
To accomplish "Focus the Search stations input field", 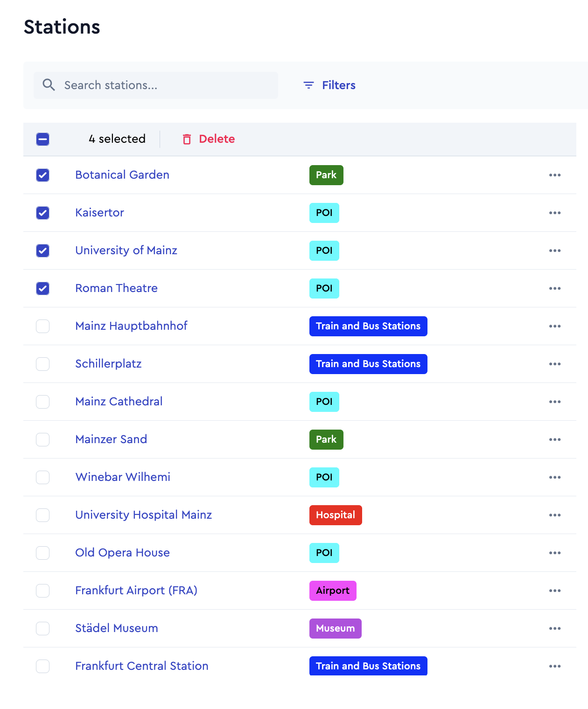I will (x=156, y=85).
